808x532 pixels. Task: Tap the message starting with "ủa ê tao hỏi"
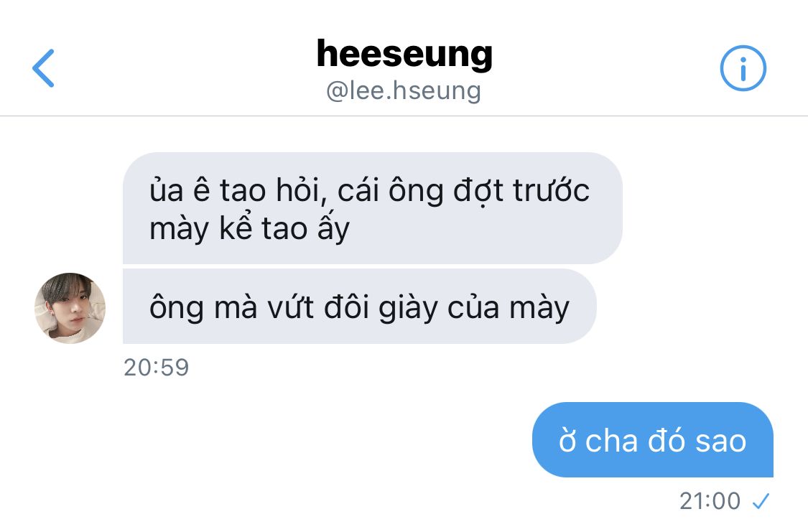373,208
